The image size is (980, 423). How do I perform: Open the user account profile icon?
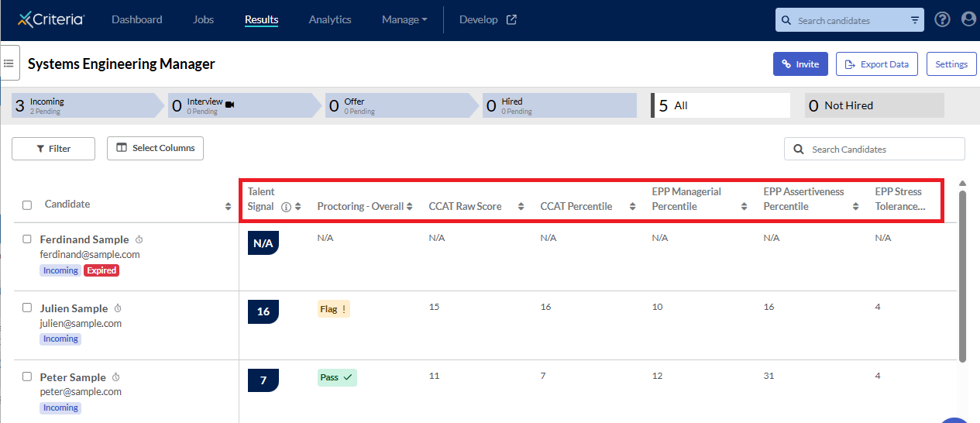(968, 20)
